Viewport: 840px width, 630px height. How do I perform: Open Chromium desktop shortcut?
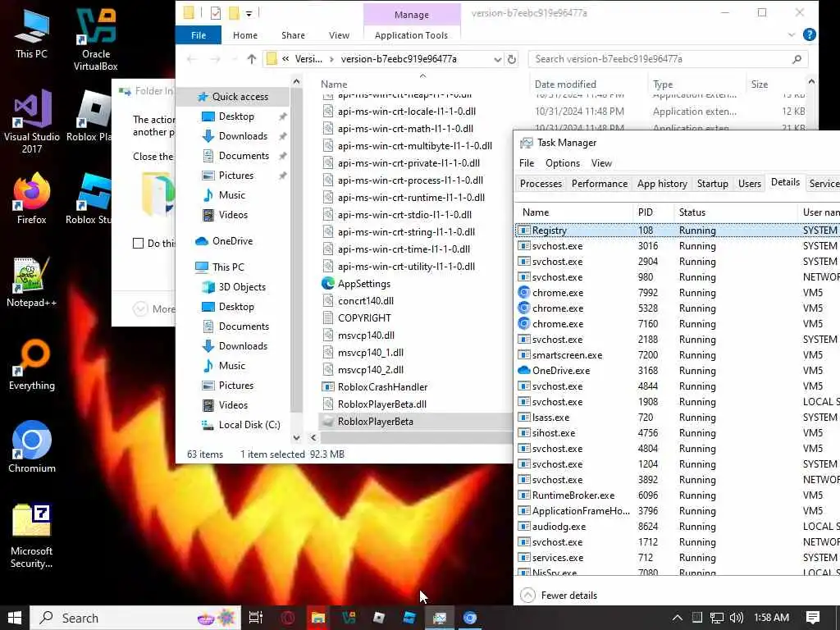pos(32,447)
